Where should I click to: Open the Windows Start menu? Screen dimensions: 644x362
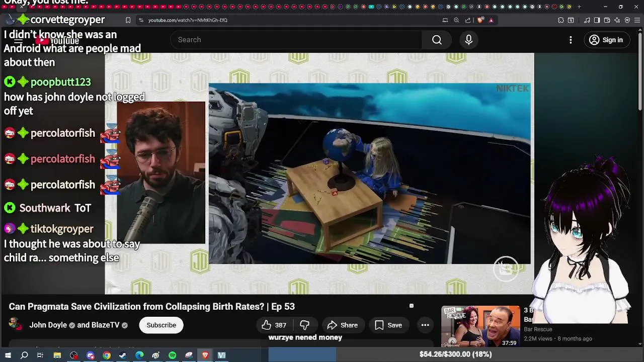[x=8, y=355]
